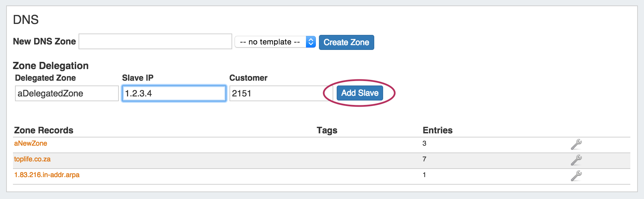Screen dimensions: 644x199
Task: Open the 1.83.216.in-addr.arpa zone
Action: click(x=47, y=175)
